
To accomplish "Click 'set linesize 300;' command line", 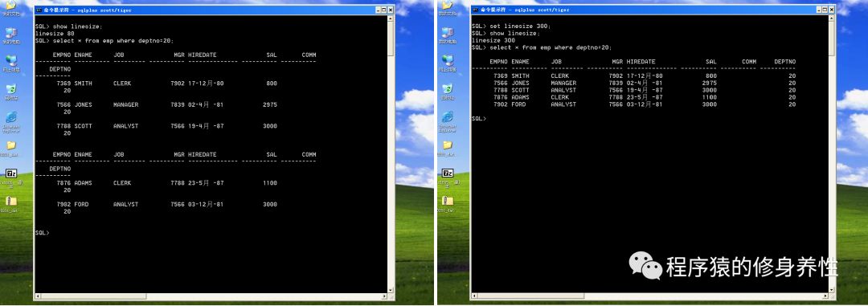I will [x=520, y=26].
